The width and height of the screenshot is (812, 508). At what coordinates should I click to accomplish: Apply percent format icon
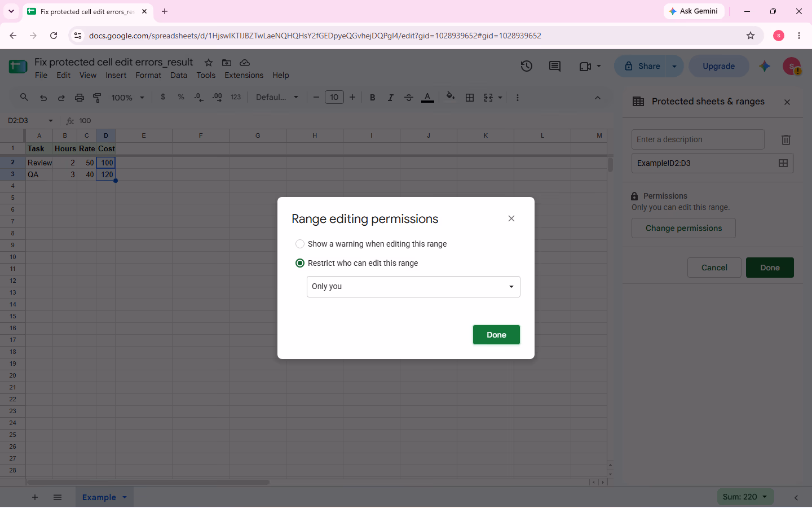coord(181,97)
